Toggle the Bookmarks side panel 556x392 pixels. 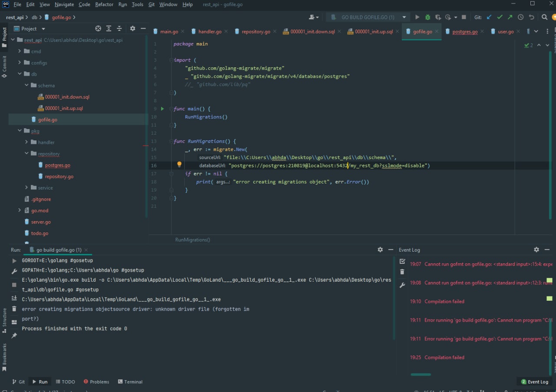click(4, 357)
